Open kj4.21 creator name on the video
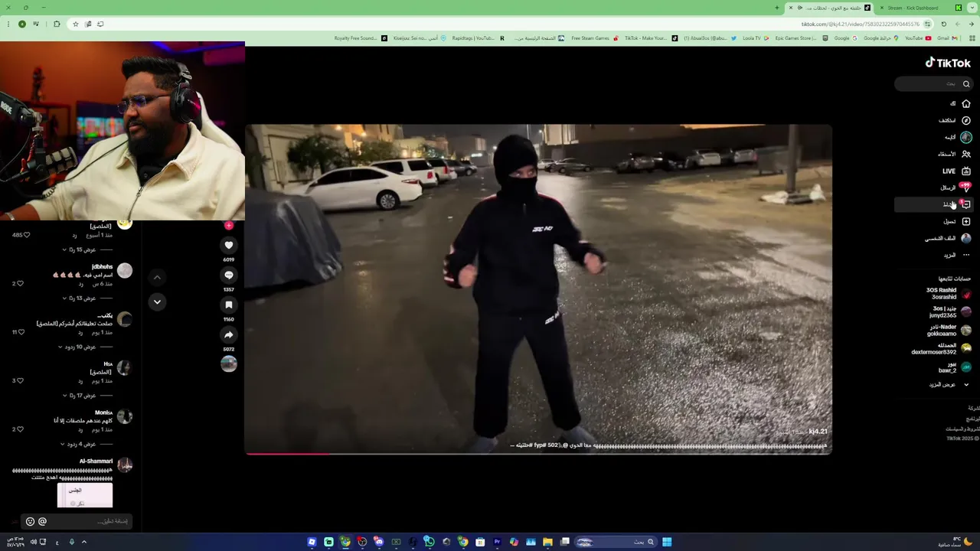The image size is (980, 551). (818, 432)
